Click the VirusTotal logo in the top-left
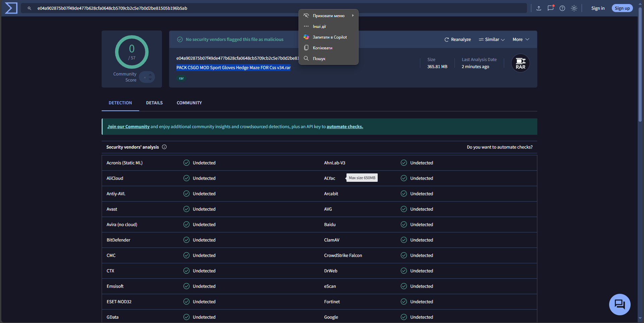This screenshot has height=323, width=644. tap(11, 8)
